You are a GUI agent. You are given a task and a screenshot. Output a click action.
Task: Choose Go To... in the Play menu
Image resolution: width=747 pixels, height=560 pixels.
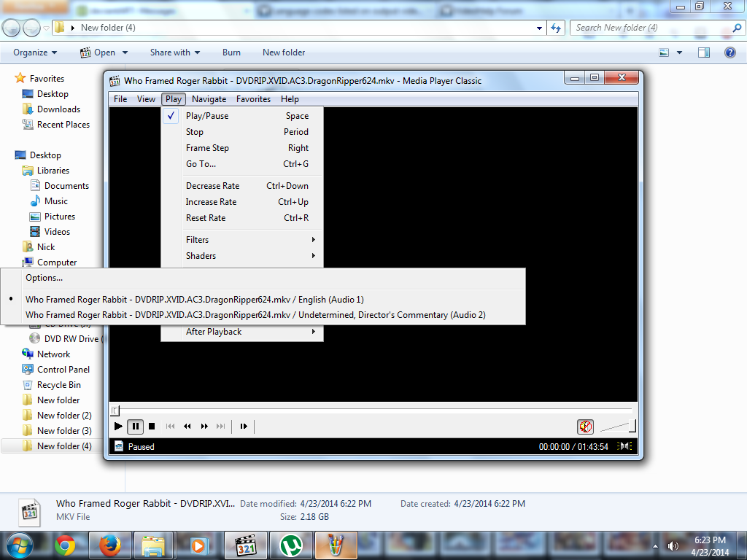(243, 164)
